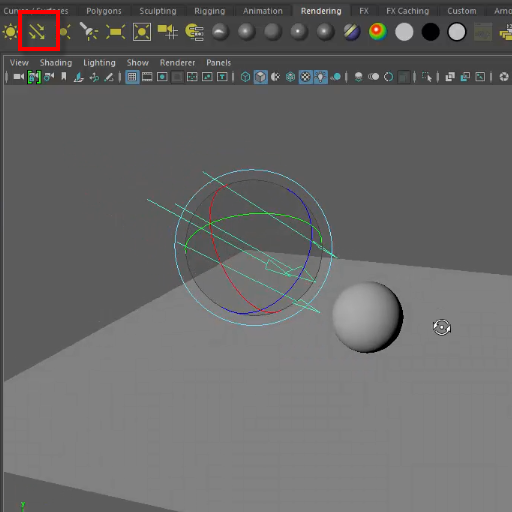Screen dimensions: 512x512
Task: Assign the light gray shading map material
Action: point(404,32)
